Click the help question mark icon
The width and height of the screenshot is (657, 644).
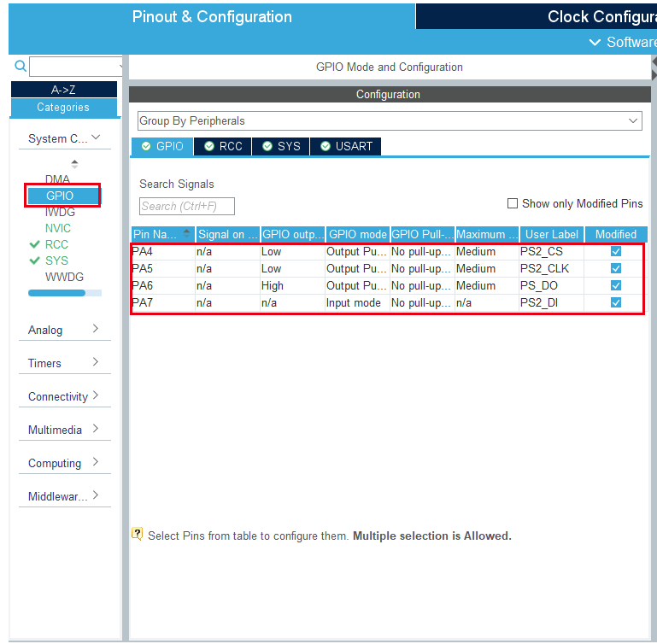(x=137, y=534)
